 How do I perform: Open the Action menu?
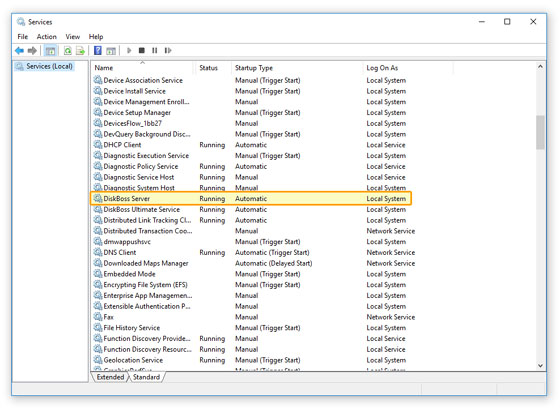click(x=46, y=37)
